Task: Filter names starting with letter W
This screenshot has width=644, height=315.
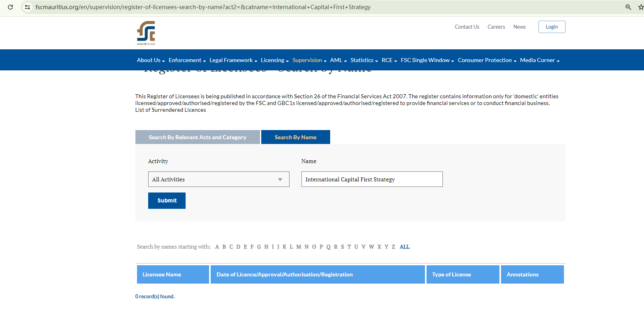Action: coord(372,247)
